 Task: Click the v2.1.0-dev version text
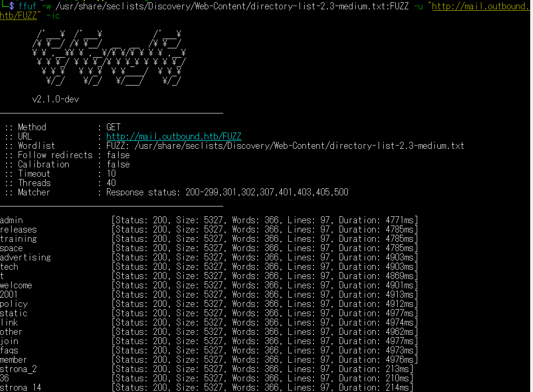pos(55,100)
